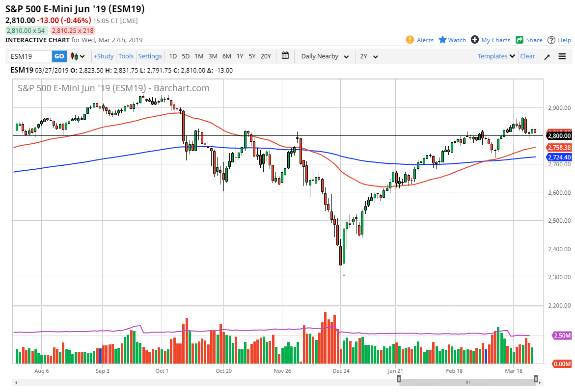Select the 6M timeframe
The image size is (575, 392).
226,56
